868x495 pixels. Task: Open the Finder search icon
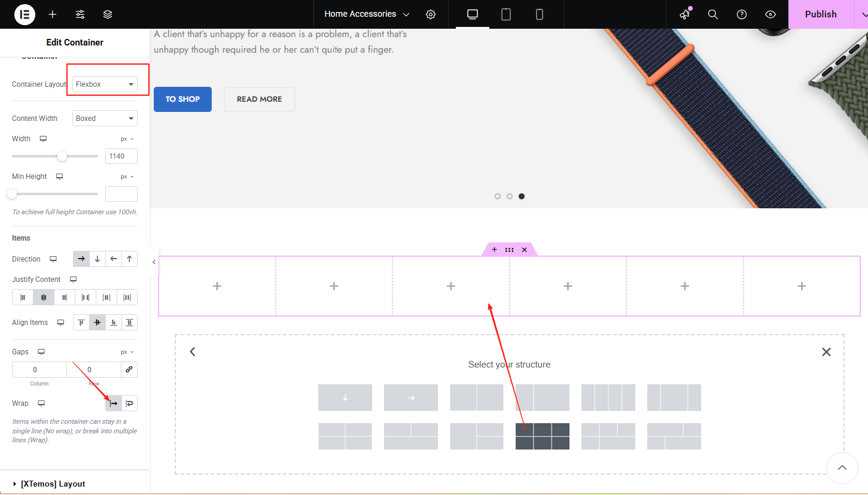[x=713, y=14]
